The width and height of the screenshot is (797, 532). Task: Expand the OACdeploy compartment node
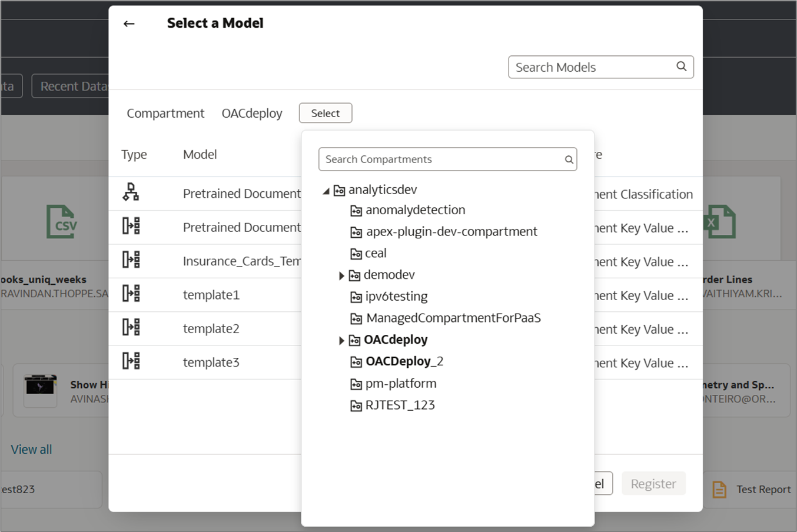coord(341,340)
